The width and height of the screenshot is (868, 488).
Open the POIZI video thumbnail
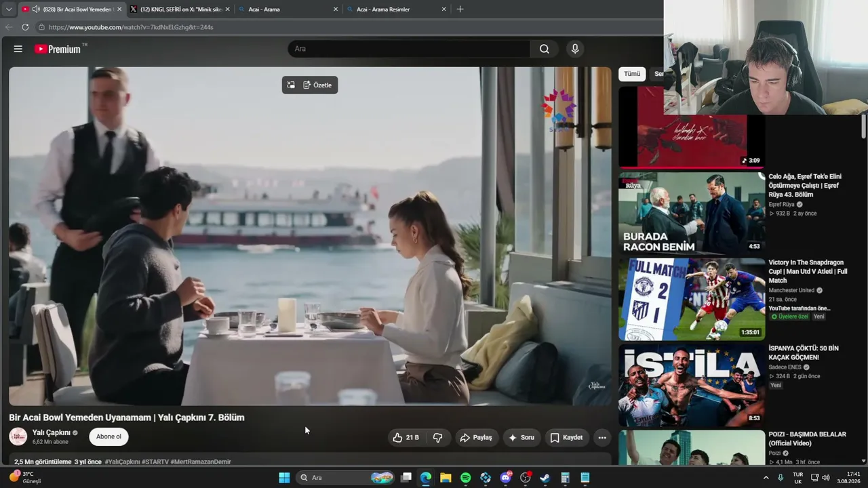pyautogui.click(x=692, y=447)
